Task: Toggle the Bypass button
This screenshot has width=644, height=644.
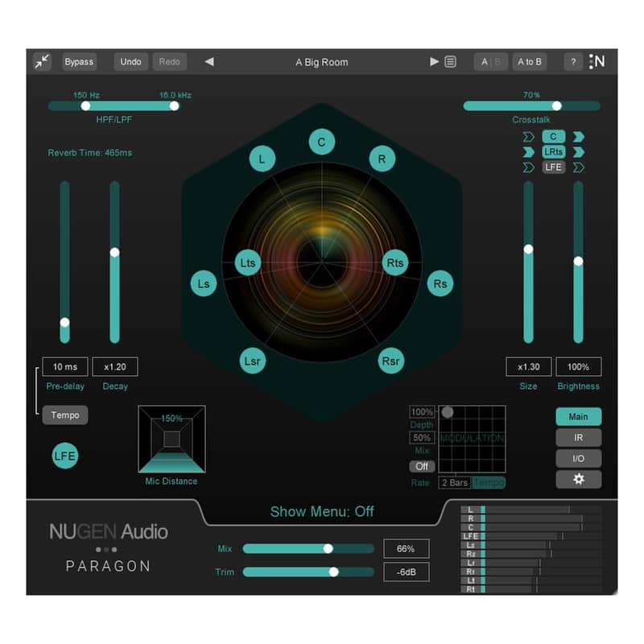Action: point(79,62)
